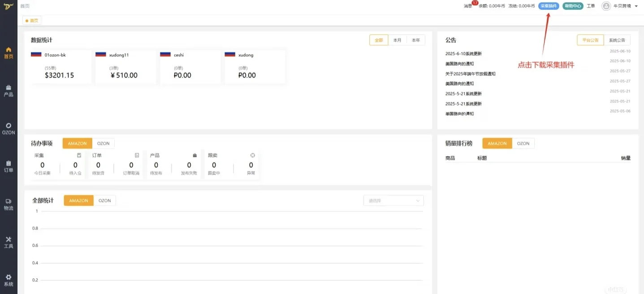644x294 pixels.
Task: Click the 首页 page tab under header
Action: 31,20
